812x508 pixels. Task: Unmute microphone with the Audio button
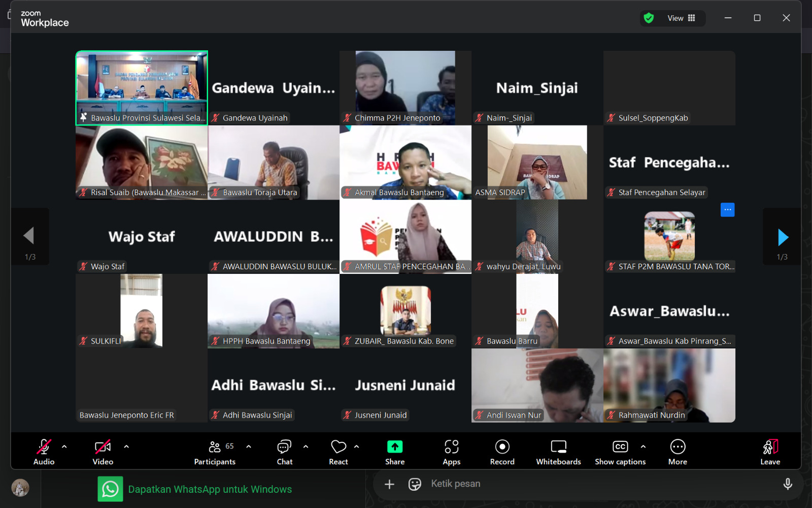point(44,452)
